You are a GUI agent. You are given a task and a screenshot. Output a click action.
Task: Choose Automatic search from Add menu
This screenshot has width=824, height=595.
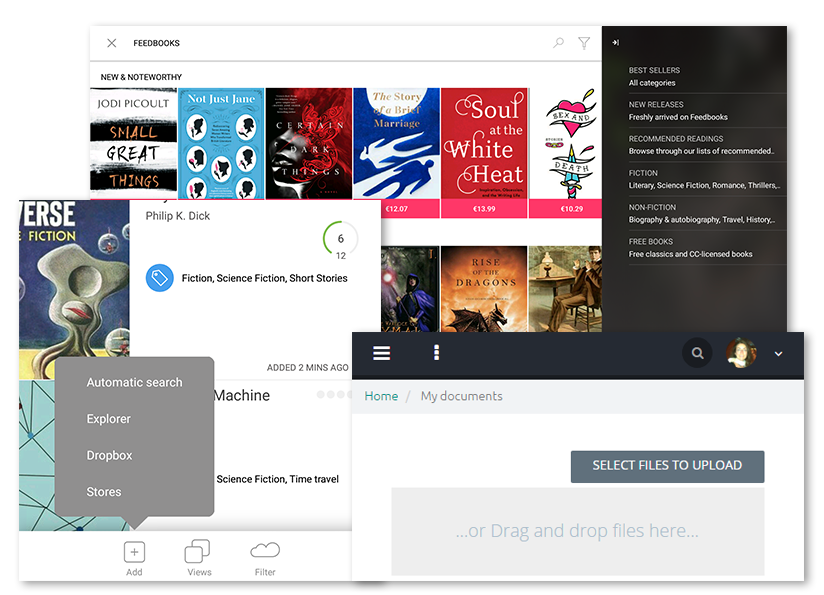(135, 382)
